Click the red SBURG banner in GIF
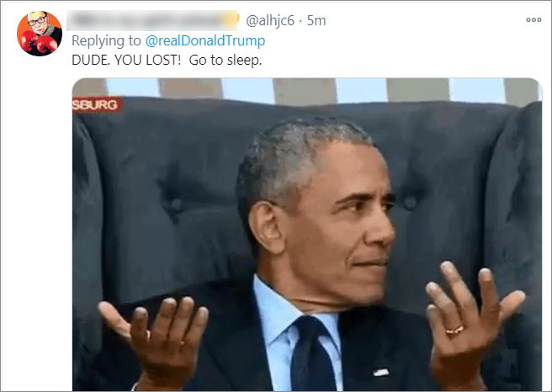This screenshot has width=552, height=392. click(x=97, y=105)
